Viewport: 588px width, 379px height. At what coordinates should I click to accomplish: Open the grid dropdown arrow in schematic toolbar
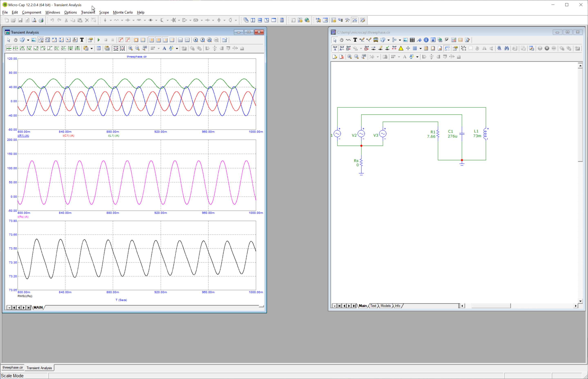click(x=420, y=48)
